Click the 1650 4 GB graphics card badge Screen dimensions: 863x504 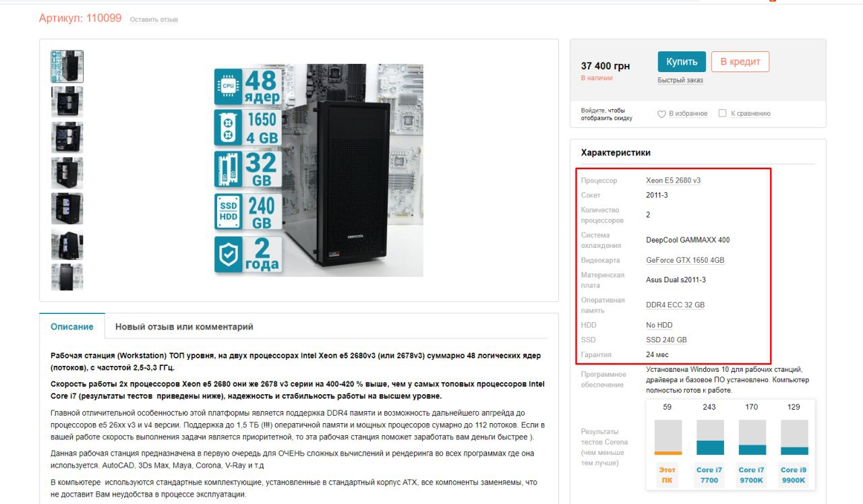[247, 128]
